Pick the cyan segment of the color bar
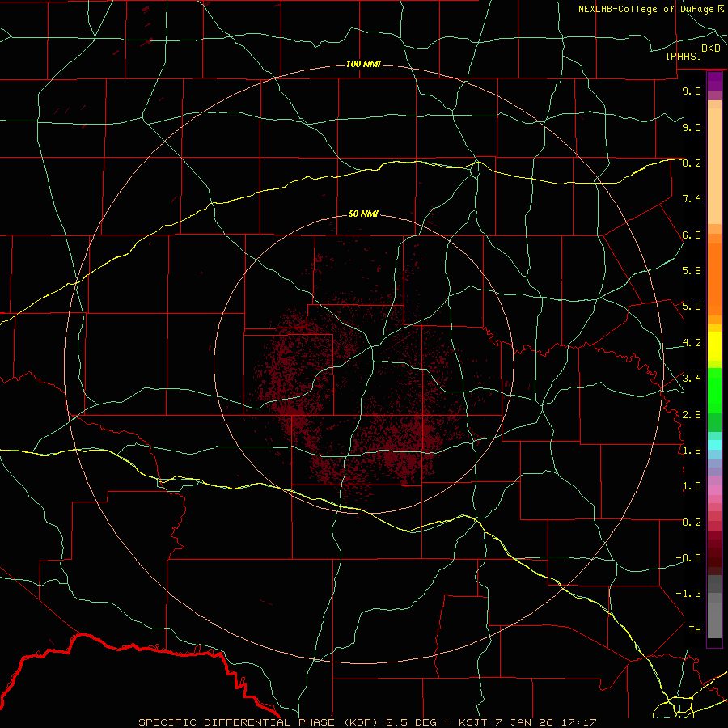Screen dimensions: 728x728 (x=714, y=445)
